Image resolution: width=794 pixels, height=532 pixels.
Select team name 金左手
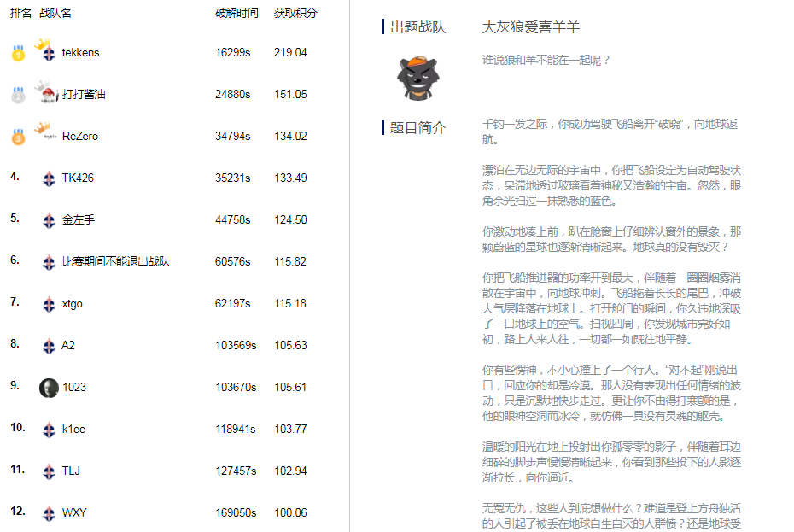[x=78, y=220]
